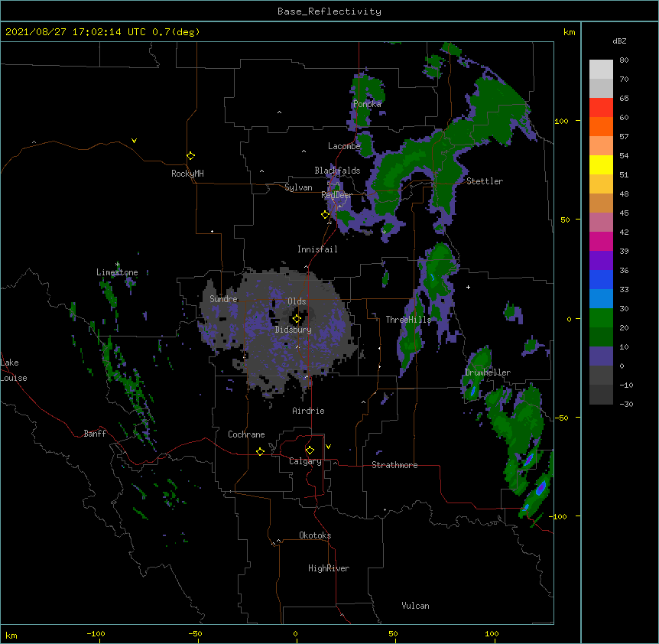Click the 45 value on the dBZ scale

(x=624, y=213)
